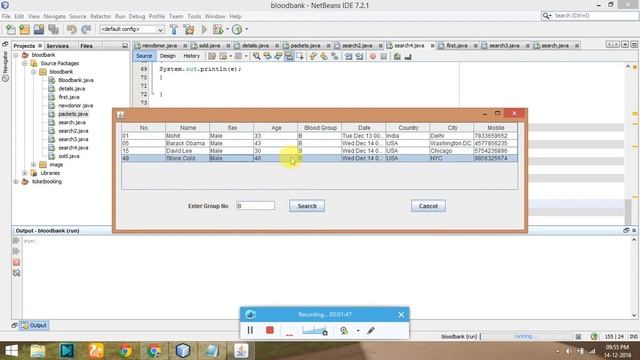Click the Save All toolbar icon
Image resolution: width=640 pixels, height=360 pixels.
[x=53, y=29]
